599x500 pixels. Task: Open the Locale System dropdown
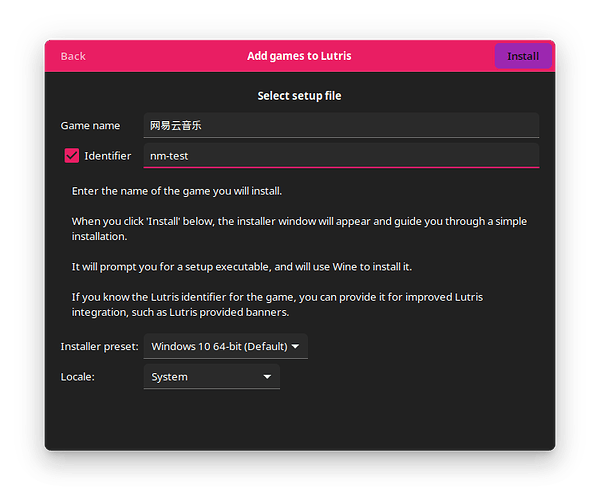[x=212, y=377]
